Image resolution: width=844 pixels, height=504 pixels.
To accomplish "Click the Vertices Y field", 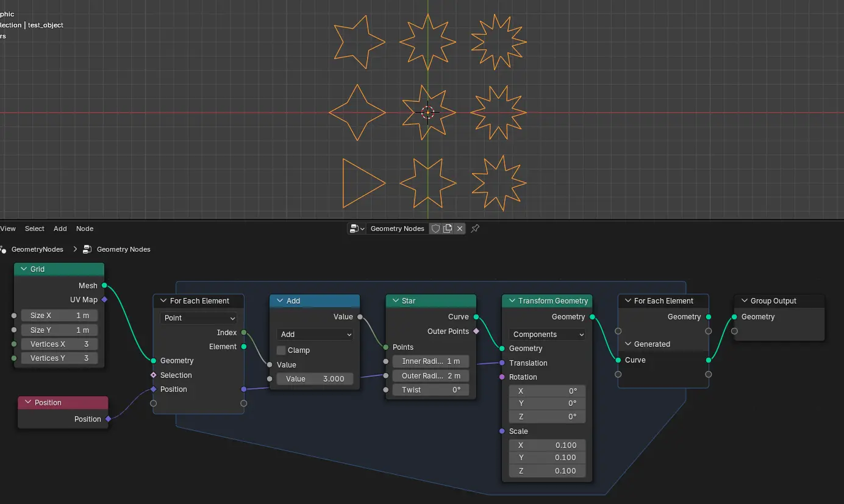I will [60, 358].
